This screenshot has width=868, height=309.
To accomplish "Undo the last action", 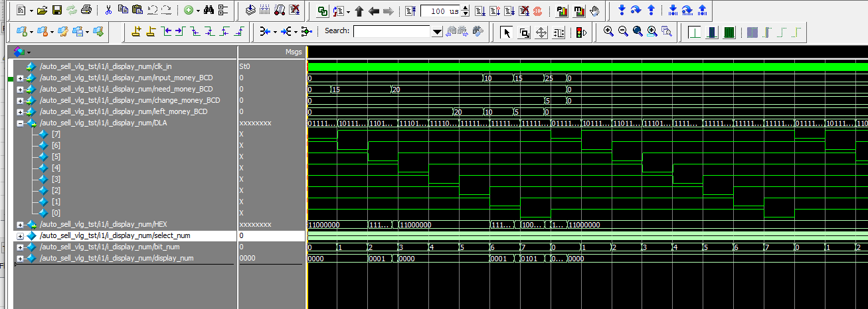I will pyautogui.click(x=152, y=11).
